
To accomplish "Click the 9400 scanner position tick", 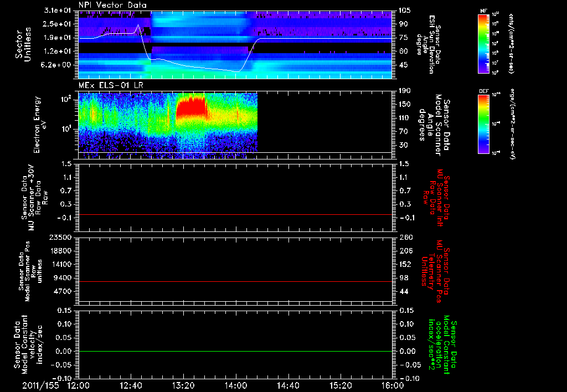I will coord(63,278).
